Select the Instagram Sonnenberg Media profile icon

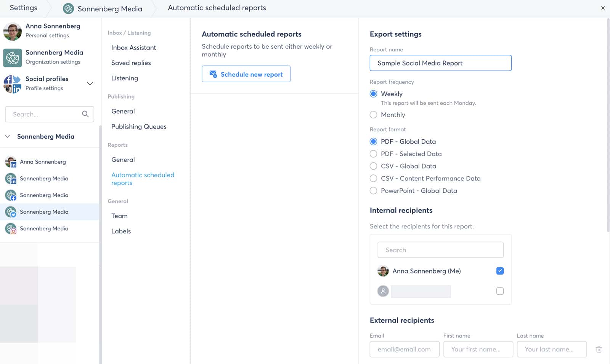pos(10,228)
